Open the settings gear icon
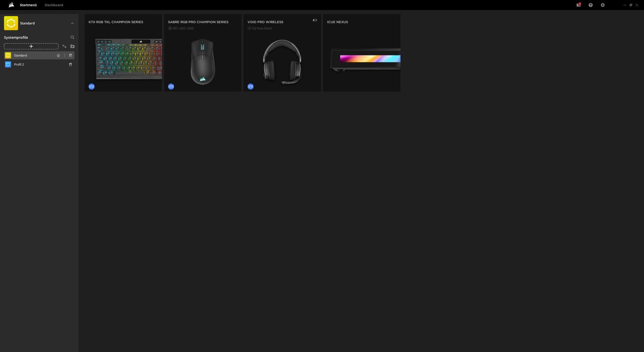This screenshot has height=352, width=644. (603, 5)
